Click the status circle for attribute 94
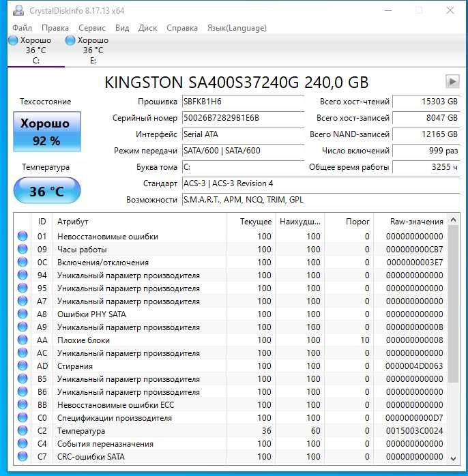Screen dimensions: 468x476 23,275
